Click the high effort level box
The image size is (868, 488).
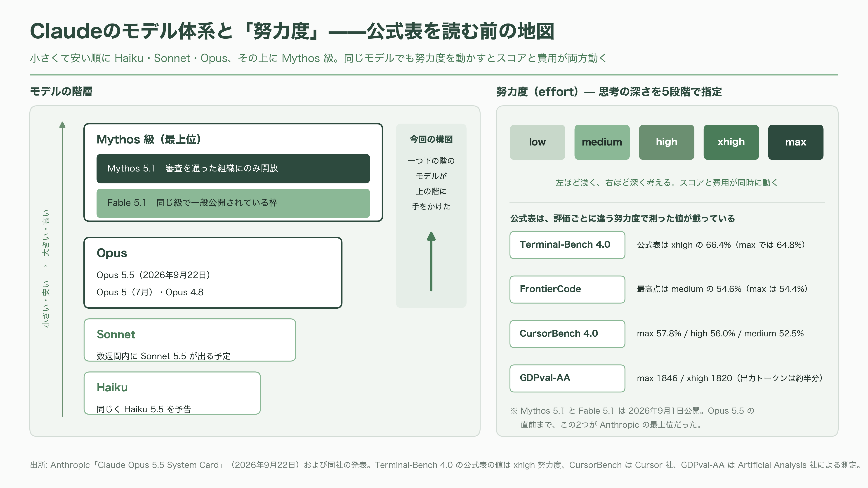click(x=667, y=142)
